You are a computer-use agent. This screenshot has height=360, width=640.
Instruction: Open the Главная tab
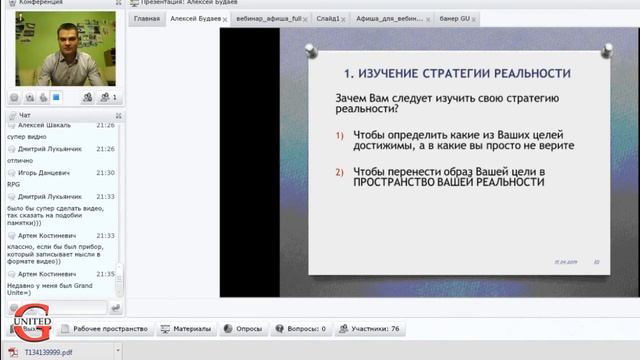point(147,19)
